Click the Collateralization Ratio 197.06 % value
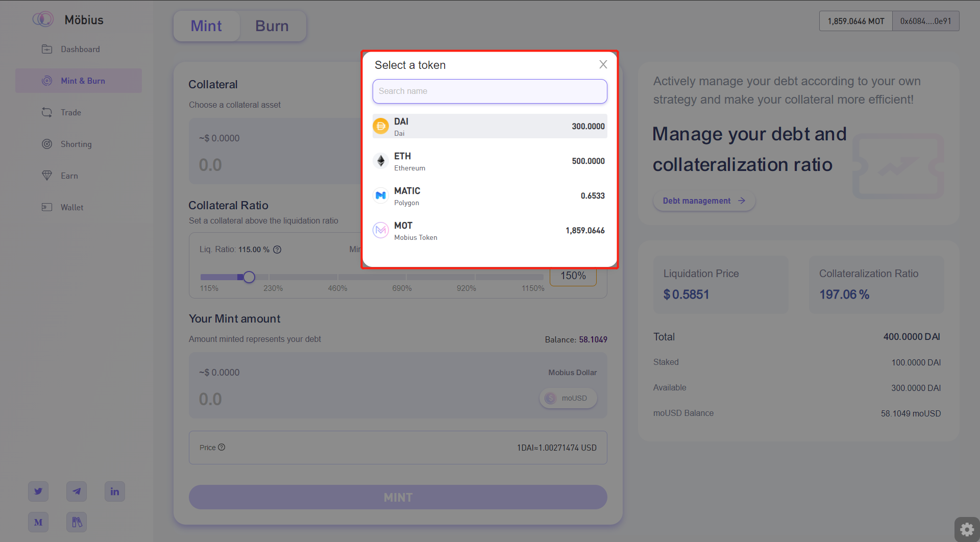 [844, 294]
